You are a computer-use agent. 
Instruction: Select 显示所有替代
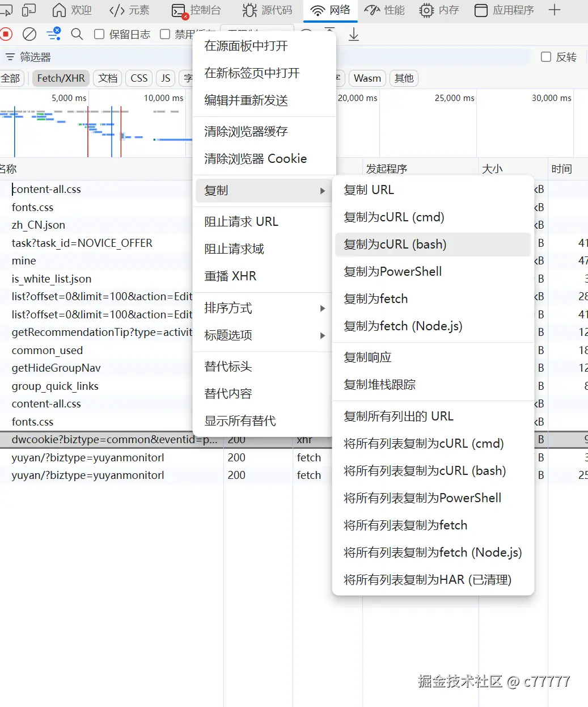pos(264,421)
